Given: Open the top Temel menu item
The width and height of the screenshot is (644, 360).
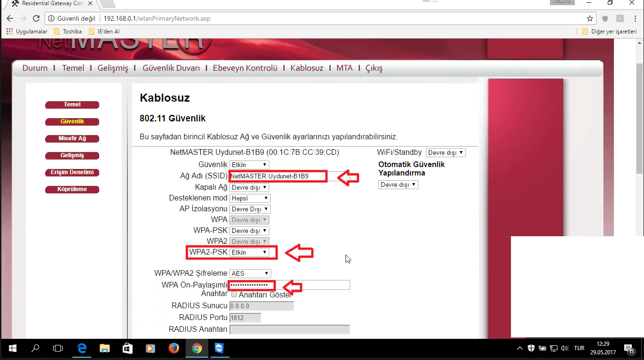Looking at the screenshot, I should click(x=73, y=68).
